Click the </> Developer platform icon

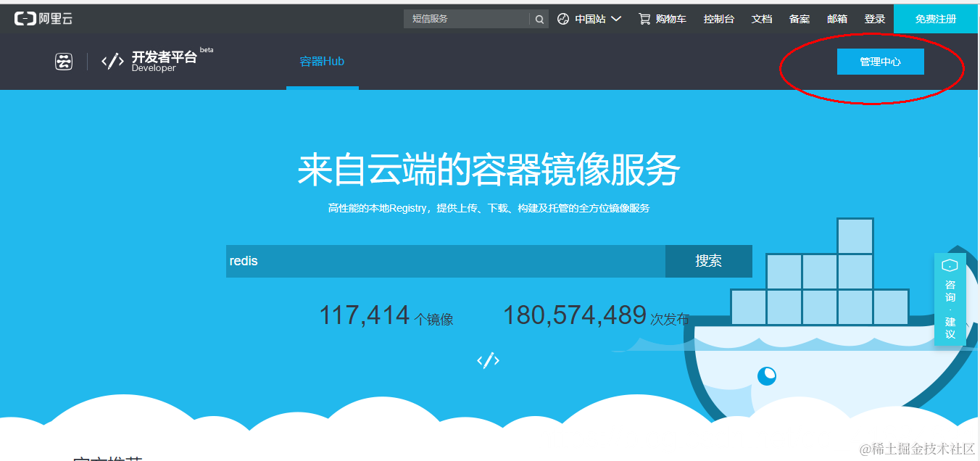112,61
